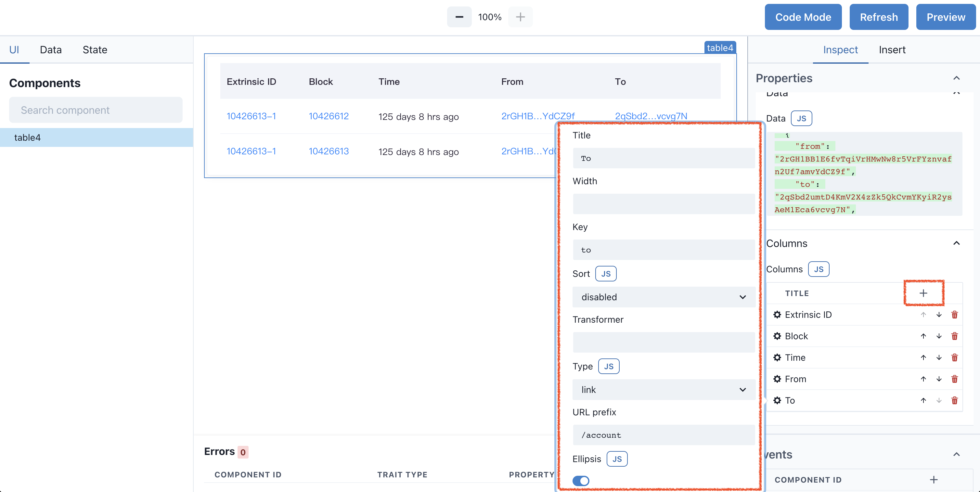Open the Sort dropdown showing disabled

click(x=664, y=297)
